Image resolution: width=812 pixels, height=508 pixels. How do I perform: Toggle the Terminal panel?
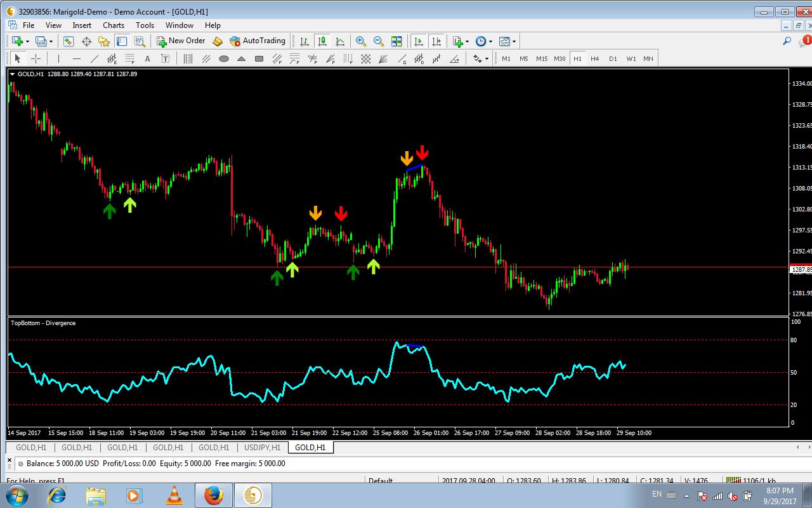pos(122,41)
